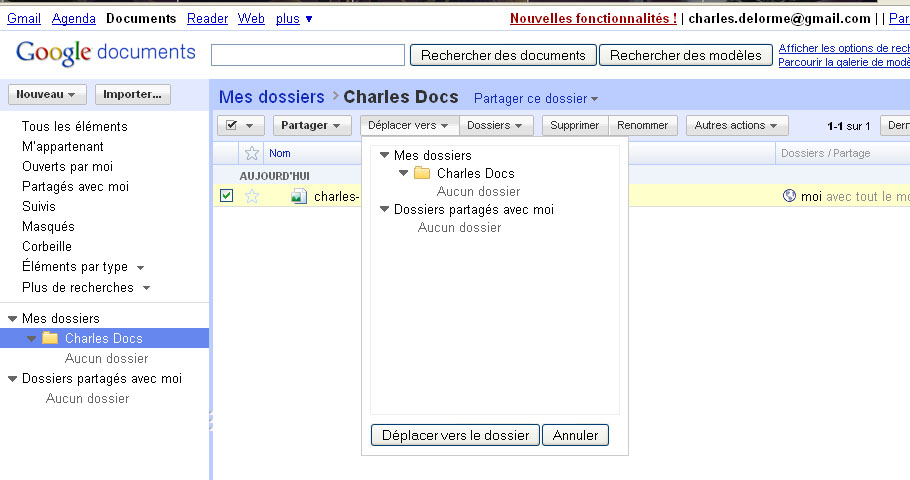Screen dimensions: 910x480
Task: Select M'appartenant filter
Action: tap(63, 146)
